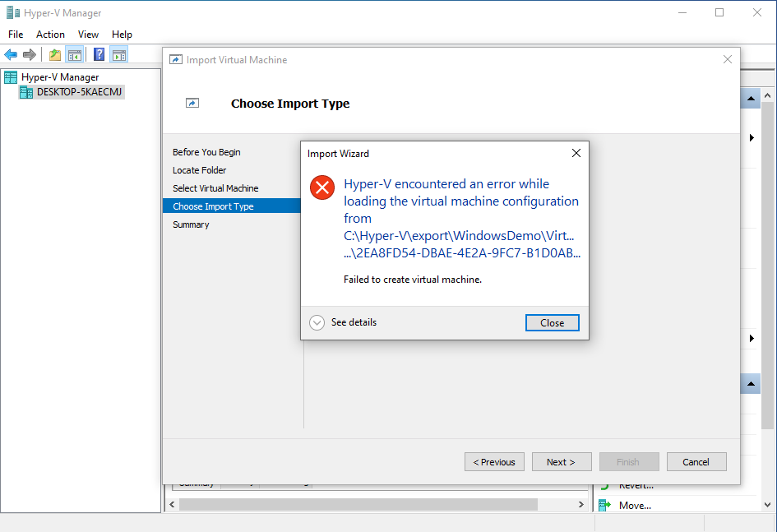Collapse the lower Actions section arrow
777x532 pixels.
[751, 384]
